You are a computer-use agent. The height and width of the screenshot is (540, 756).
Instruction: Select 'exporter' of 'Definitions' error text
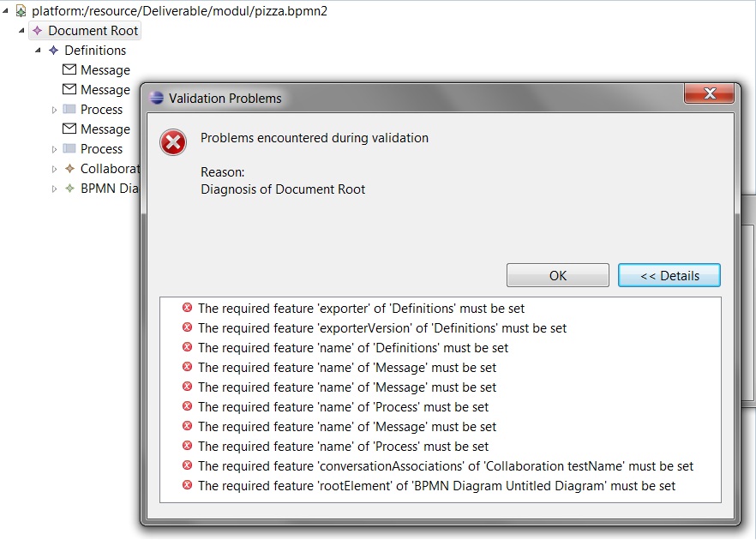pyautogui.click(x=361, y=308)
